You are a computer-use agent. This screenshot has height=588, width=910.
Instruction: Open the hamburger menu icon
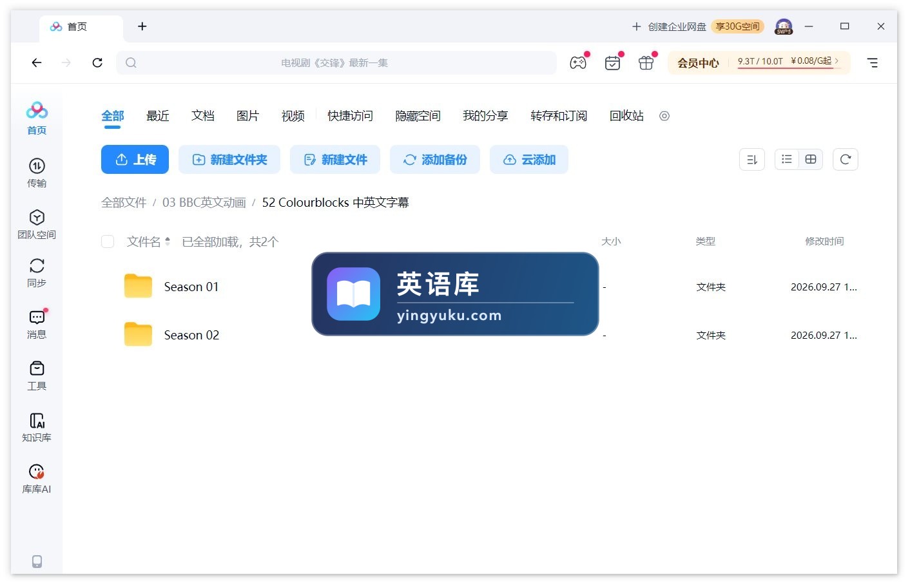coord(873,62)
